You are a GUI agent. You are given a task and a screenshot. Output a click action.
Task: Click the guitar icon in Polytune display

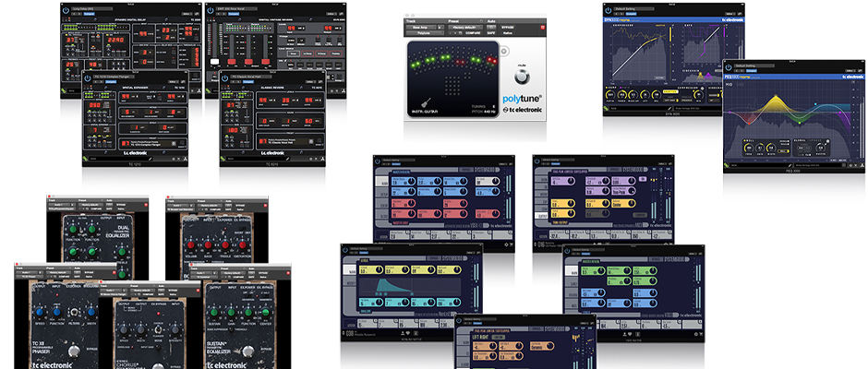427,103
